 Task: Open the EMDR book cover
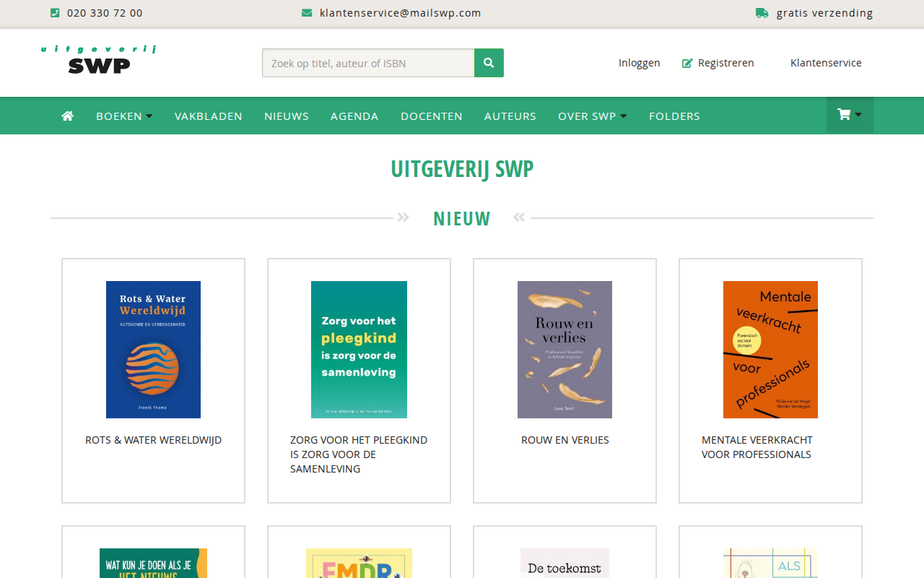point(359,563)
